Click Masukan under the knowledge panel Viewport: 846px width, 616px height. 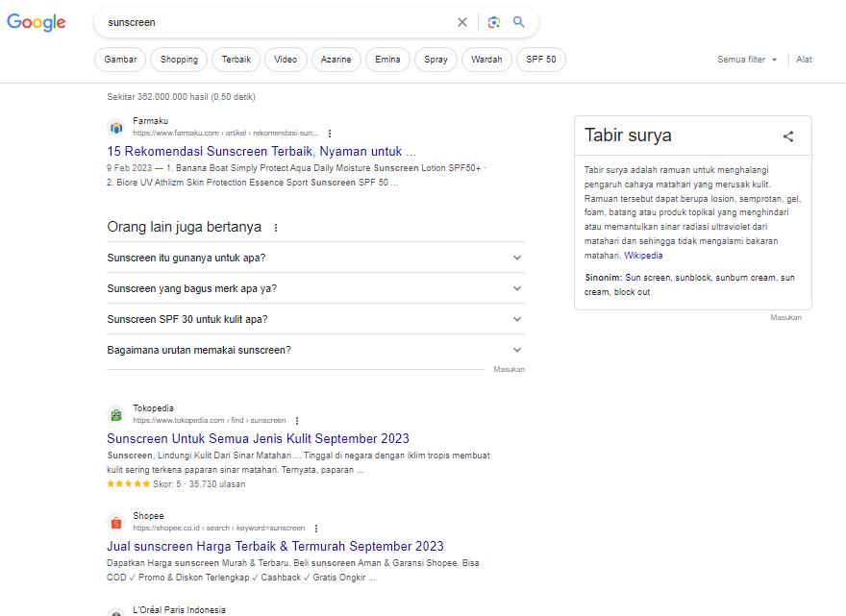[x=785, y=318]
